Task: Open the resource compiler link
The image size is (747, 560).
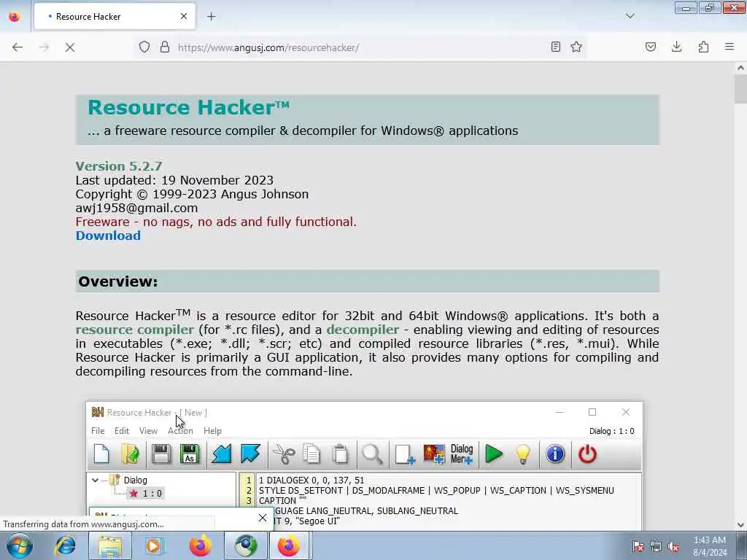Action: pyautogui.click(x=134, y=330)
